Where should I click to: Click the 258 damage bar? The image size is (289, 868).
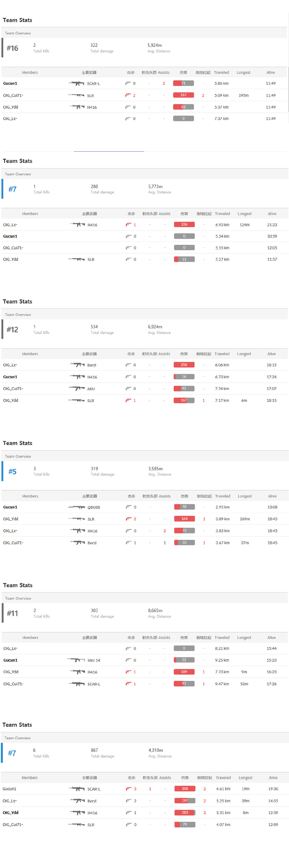pos(184,365)
